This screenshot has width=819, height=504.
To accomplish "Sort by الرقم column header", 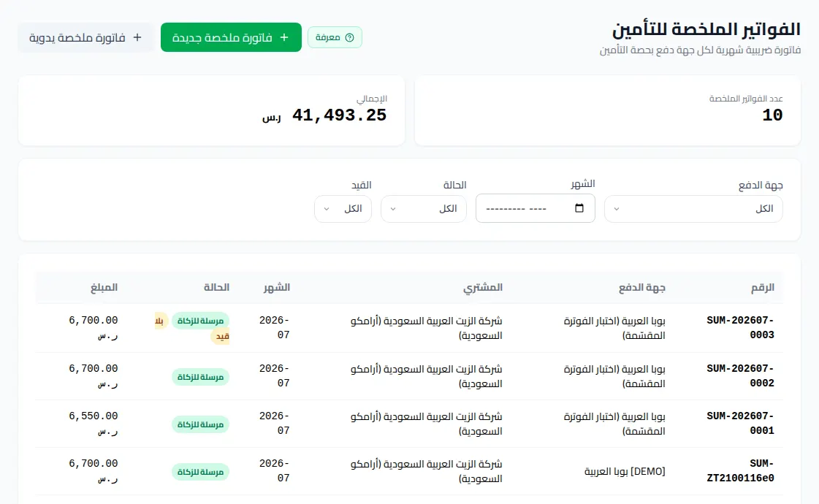I will [763, 287].
